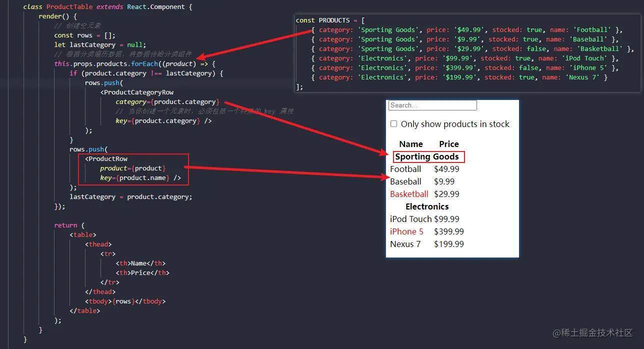Select the red Basketball product name
This screenshot has width=644, height=349.
click(x=409, y=194)
